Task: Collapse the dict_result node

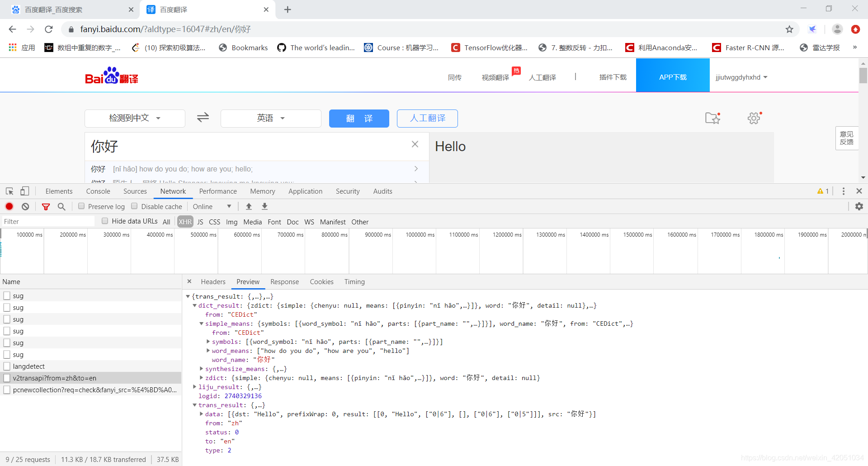Action: (194, 305)
